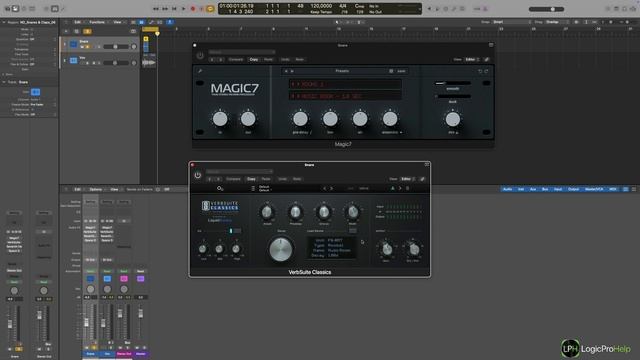Screen dimensions: 640x360
Task: Select the mixer MIDI filter tab
Action: (x=613, y=189)
